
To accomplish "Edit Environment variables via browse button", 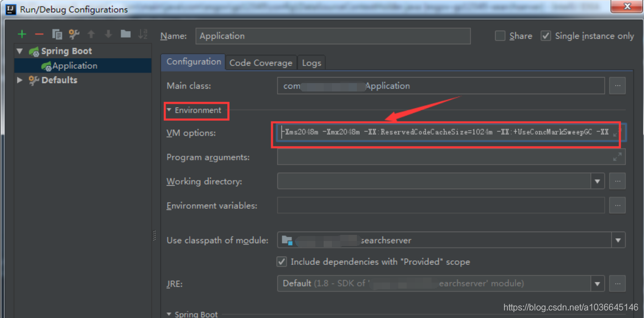I will click(x=617, y=205).
